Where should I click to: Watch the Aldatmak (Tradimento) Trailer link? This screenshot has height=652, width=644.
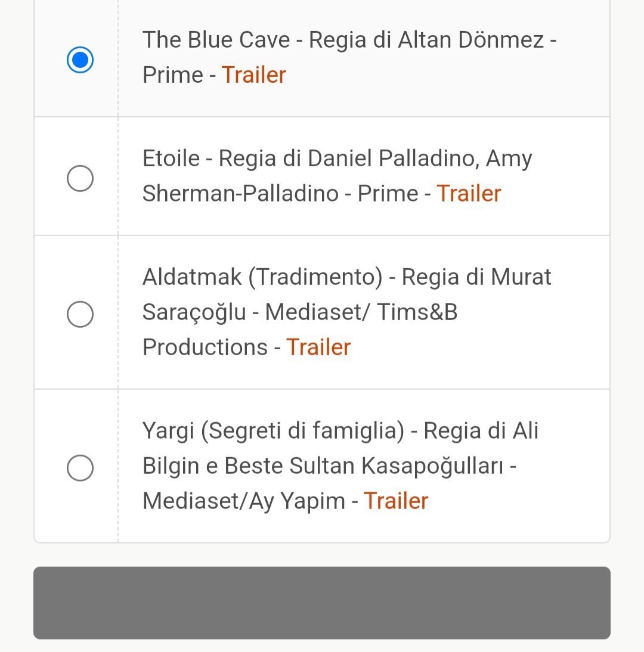click(x=318, y=347)
